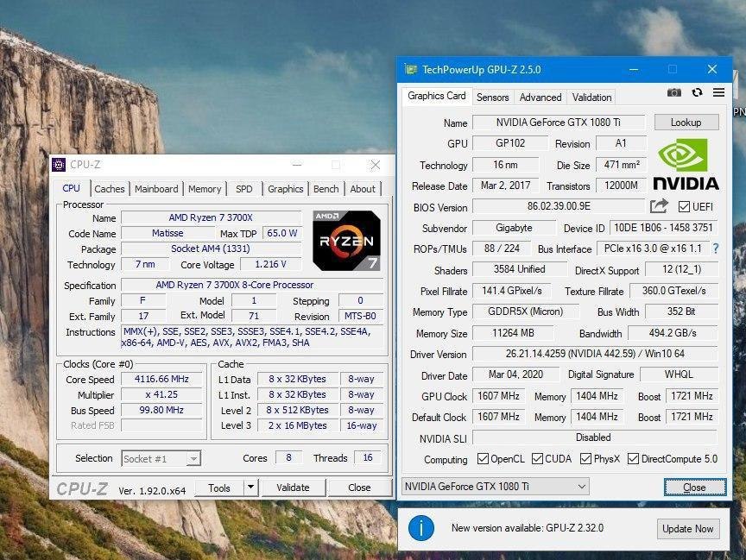Click the Memory Size value 11264 MB
Screen dimensions: 746x560
(513, 333)
